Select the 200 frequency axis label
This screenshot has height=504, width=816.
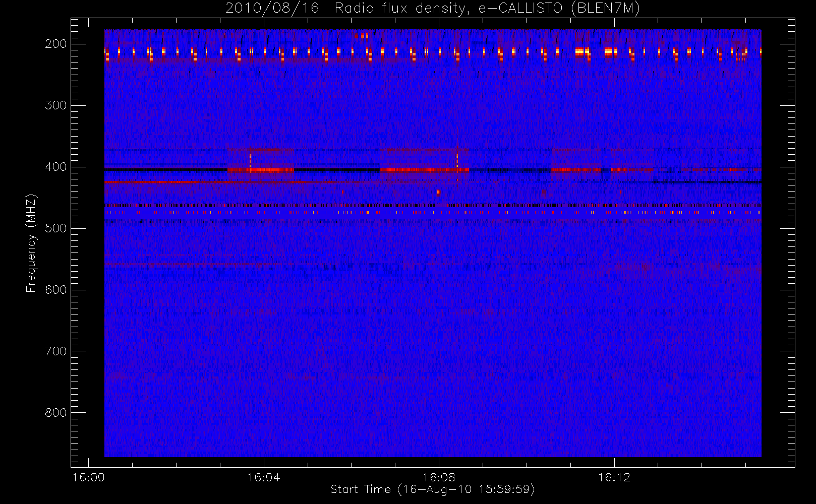pos(56,44)
